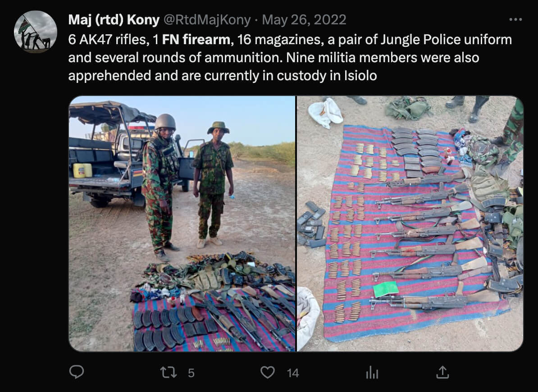
Task: Open right photo of rifles on blanket
Action: point(410,223)
